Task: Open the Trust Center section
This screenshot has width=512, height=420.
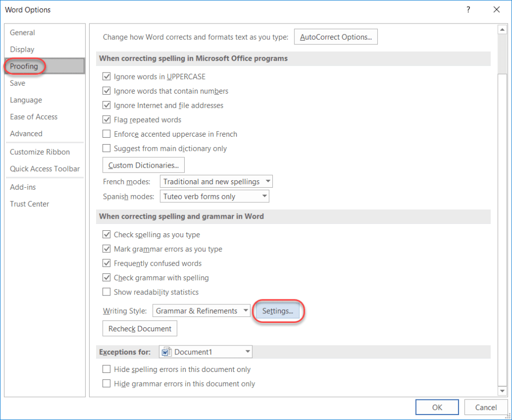Action: coord(29,204)
